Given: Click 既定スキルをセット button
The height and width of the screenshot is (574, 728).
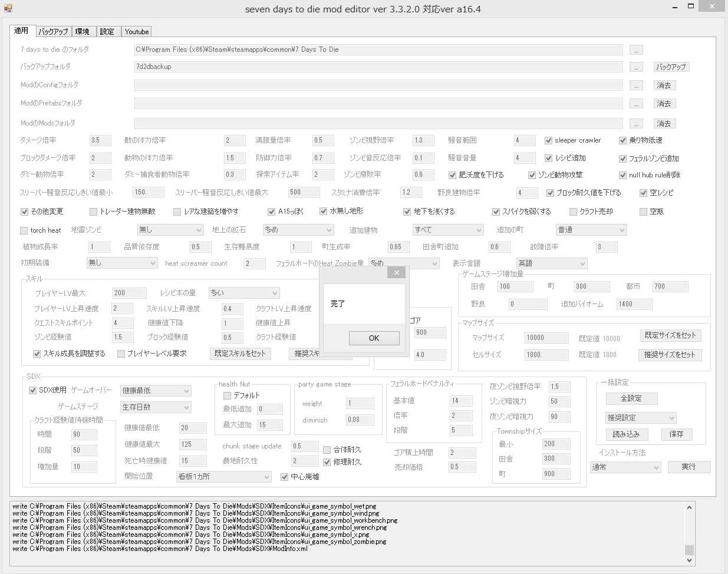Looking at the screenshot, I should [240, 354].
